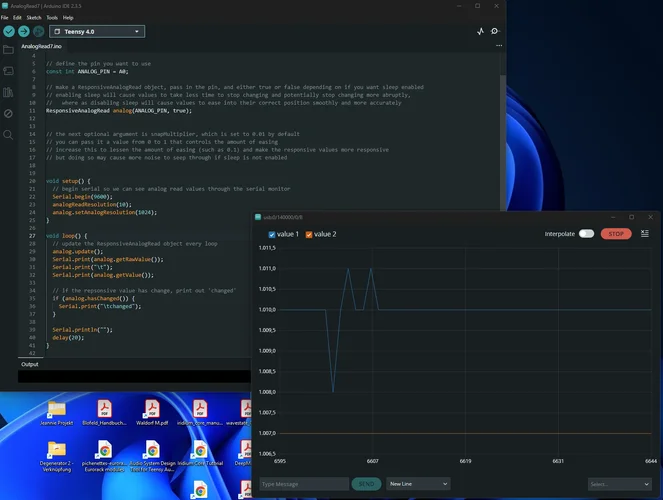Open the Boards Manager sidebar icon
663x500 pixels.
pyautogui.click(x=9, y=70)
